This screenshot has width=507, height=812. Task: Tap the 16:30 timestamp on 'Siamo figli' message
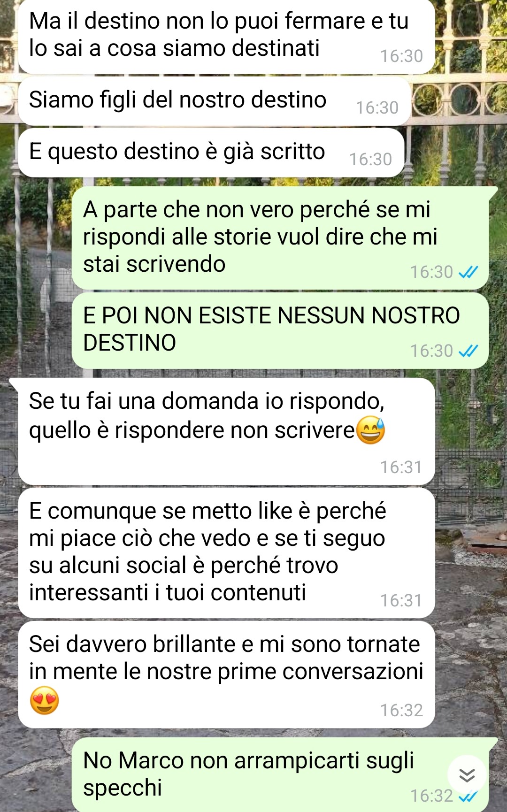coord(377,107)
